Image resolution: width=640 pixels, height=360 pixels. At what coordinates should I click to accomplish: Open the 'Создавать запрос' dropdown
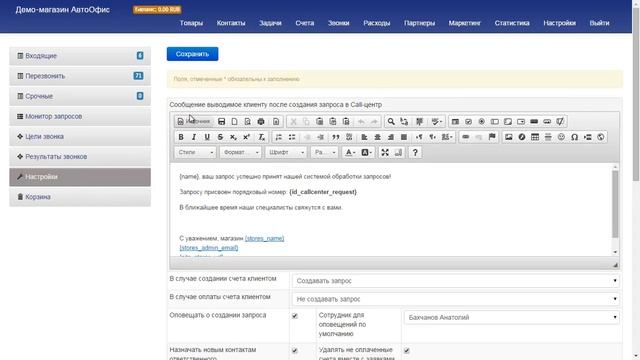tap(456, 281)
